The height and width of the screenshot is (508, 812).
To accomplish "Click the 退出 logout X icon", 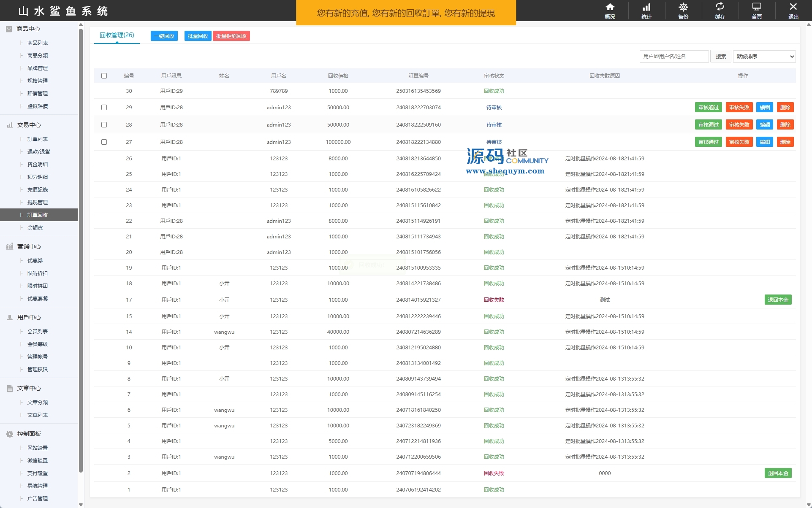I will pos(793,7).
